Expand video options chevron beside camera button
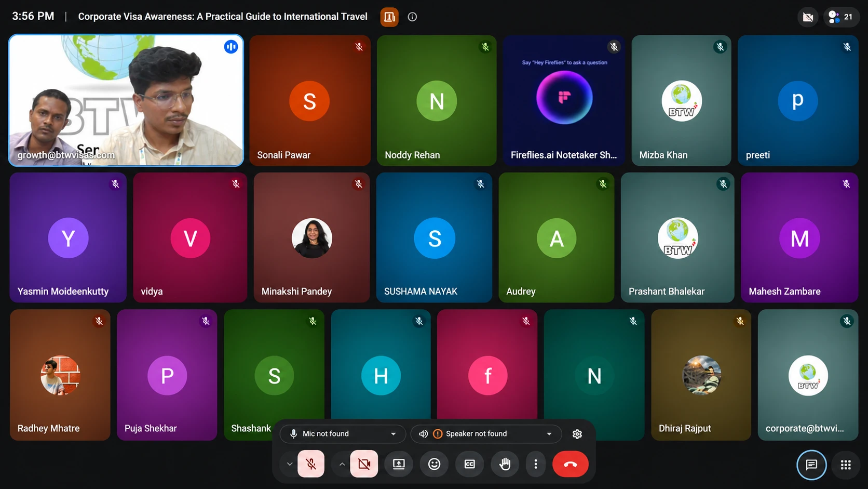Screen dimensions: 868x489 pos(342,464)
